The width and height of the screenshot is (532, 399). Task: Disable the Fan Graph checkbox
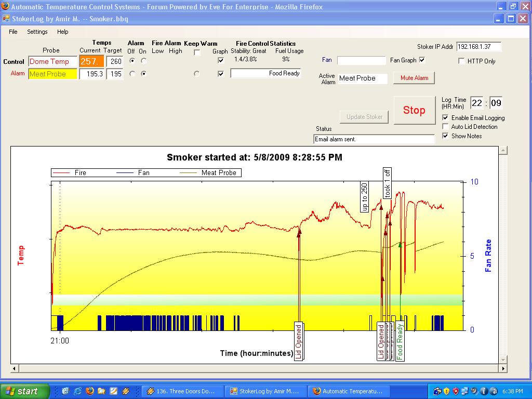(422, 60)
